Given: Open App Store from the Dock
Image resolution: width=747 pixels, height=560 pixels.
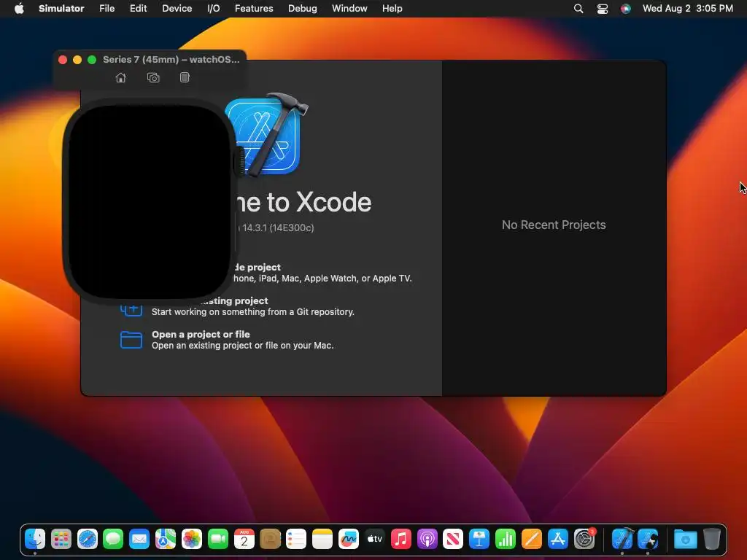Looking at the screenshot, I should tap(557, 539).
